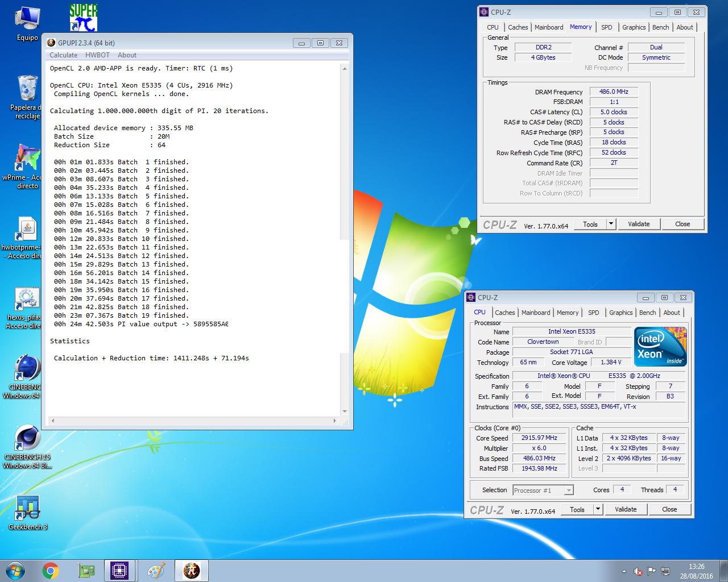Click GPUPI vertical scrollbar up arrow

click(344, 68)
